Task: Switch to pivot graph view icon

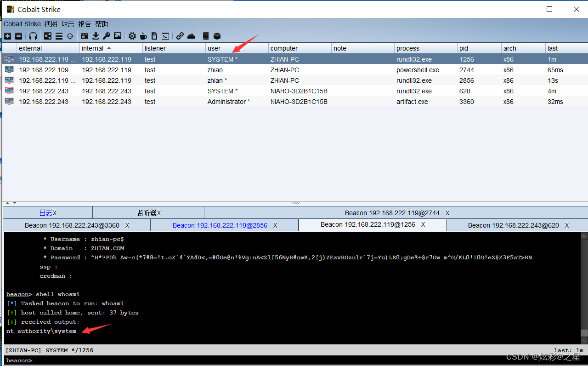Action: tap(48, 36)
